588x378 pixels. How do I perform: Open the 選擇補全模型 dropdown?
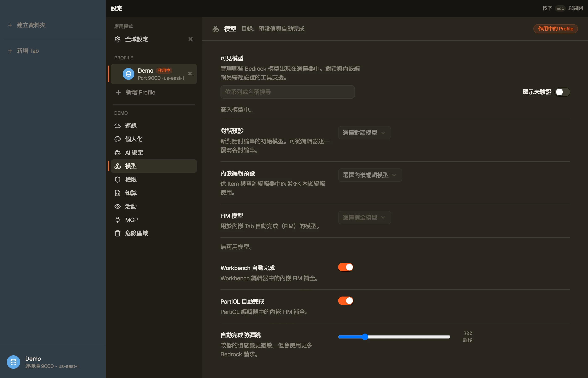(364, 218)
